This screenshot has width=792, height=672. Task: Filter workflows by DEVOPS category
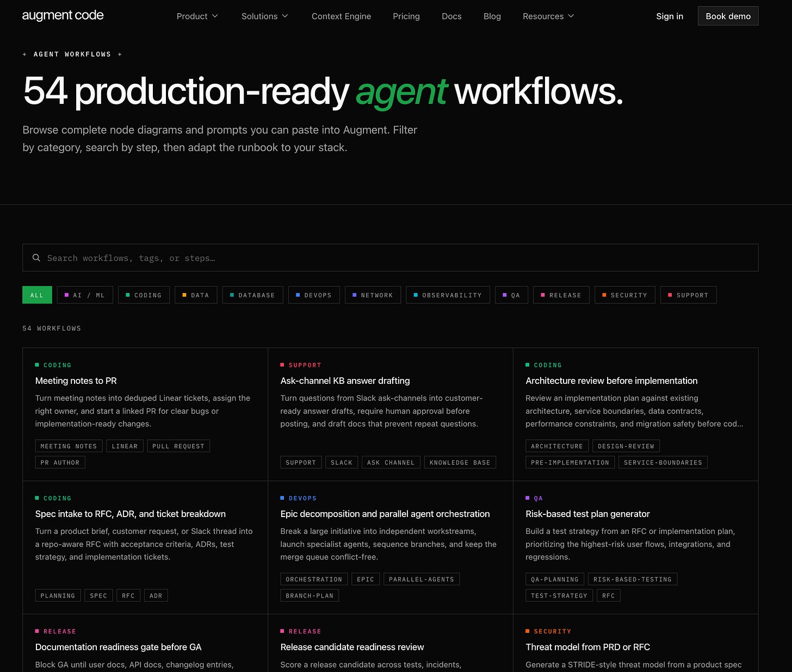coord(314,295)
